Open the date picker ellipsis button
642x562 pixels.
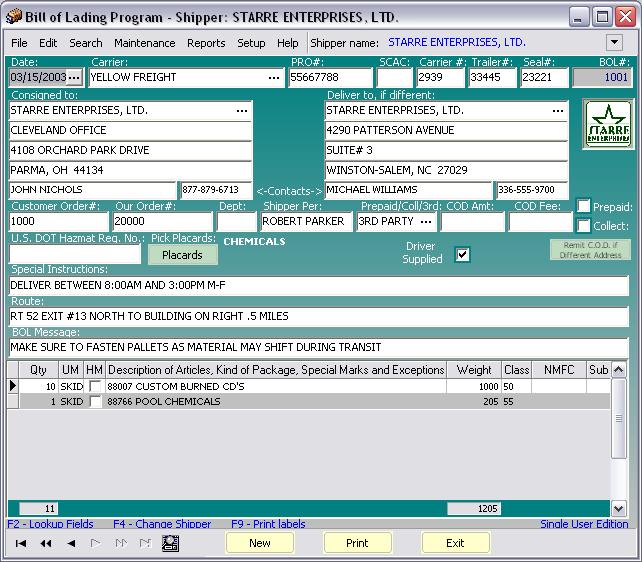(74, 77)
